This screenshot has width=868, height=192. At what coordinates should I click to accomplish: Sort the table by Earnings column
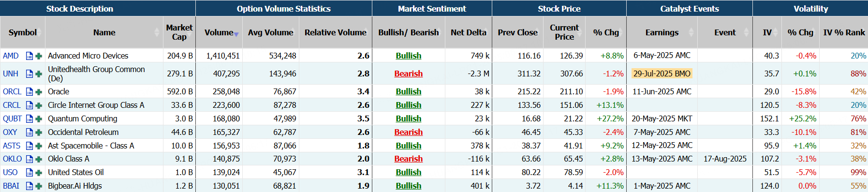point(662,32)
